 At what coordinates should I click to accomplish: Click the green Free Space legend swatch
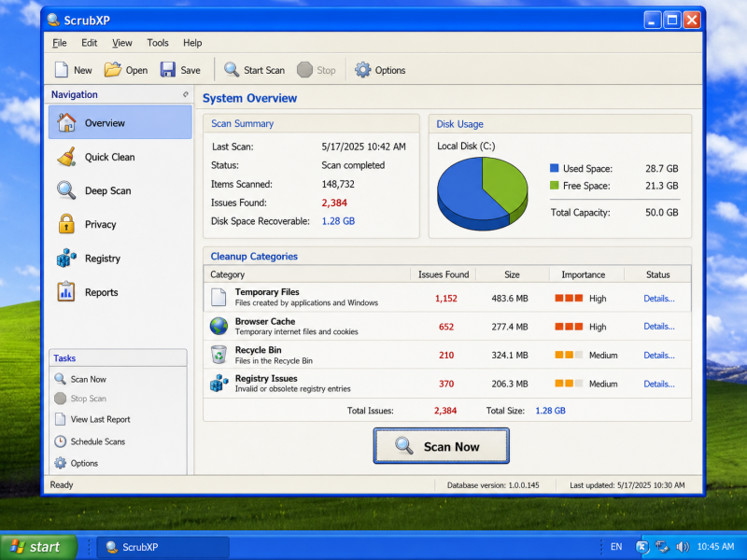pos(554,185)
